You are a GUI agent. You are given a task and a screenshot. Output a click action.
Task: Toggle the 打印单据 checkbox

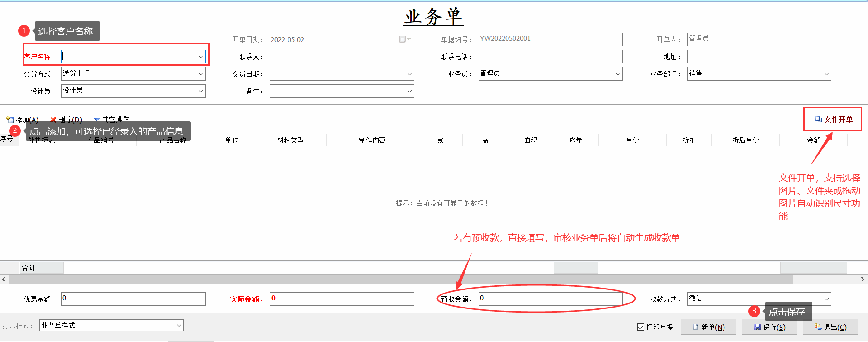point(641,327)
